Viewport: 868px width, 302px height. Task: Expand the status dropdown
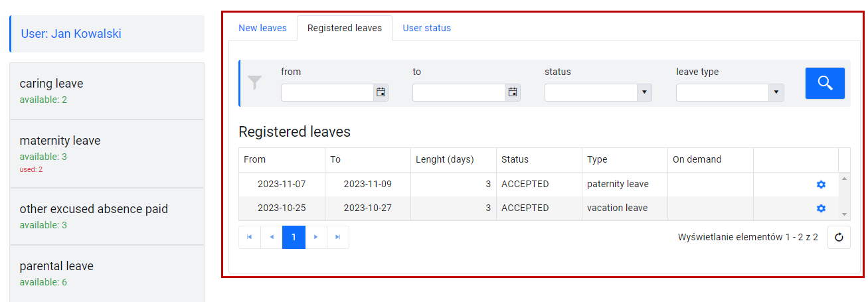644,92
